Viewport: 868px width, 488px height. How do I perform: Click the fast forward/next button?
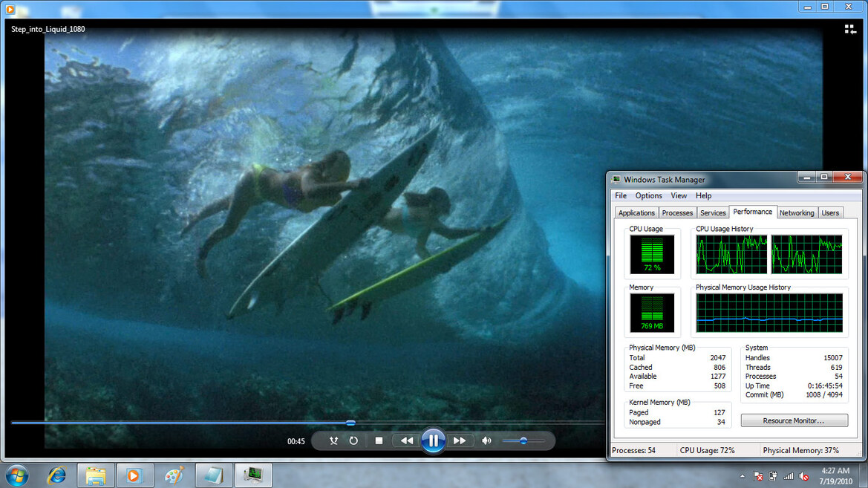pos(460,441)
